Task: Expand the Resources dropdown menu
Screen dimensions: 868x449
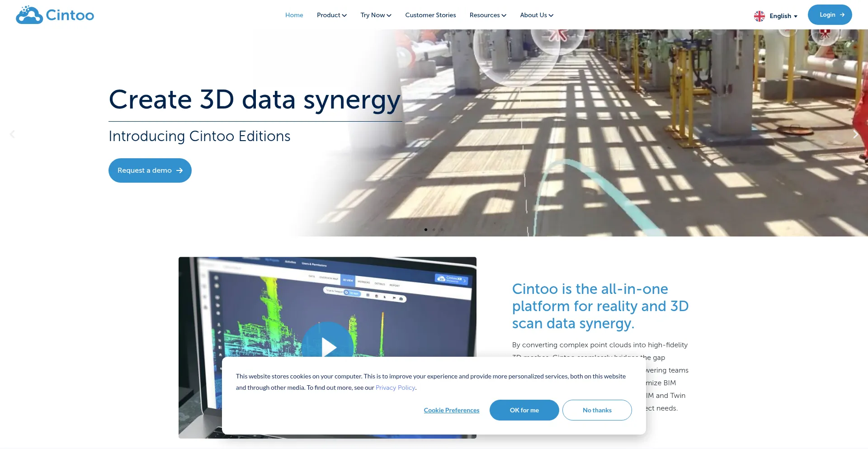Action: [488, 15]
